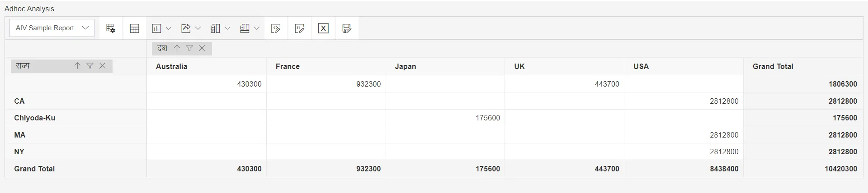The image size is (868, 193).
Task: Click the save with edit icon
Action: (x=347, y=28)
